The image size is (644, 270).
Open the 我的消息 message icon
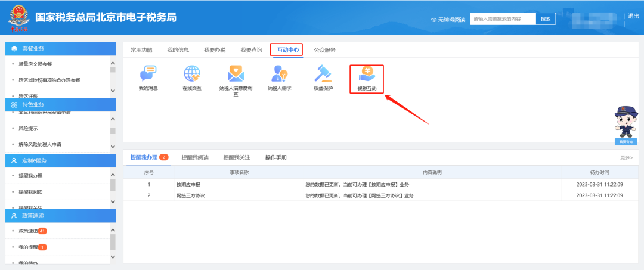pyautogui.click(x=148, y=73)
